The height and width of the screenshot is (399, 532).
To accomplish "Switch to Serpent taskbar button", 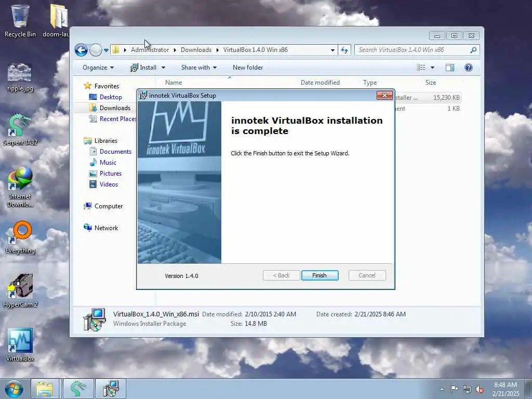I will (x=78, y=389).
